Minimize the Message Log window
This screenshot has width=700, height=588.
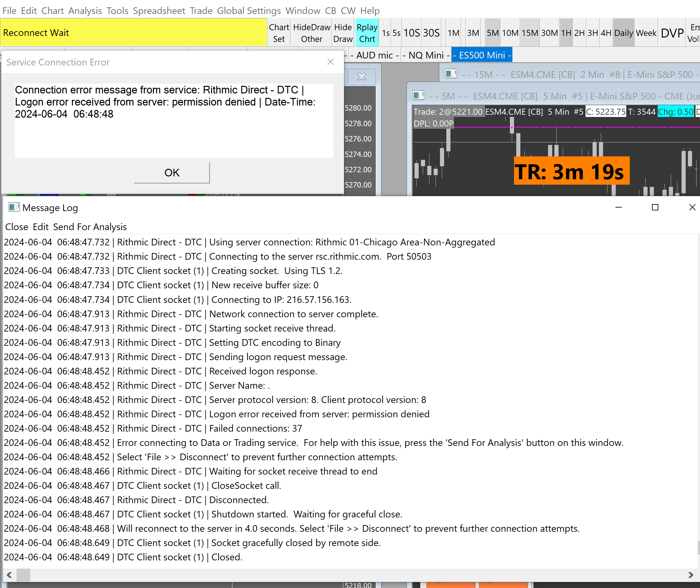coord(618,207)
